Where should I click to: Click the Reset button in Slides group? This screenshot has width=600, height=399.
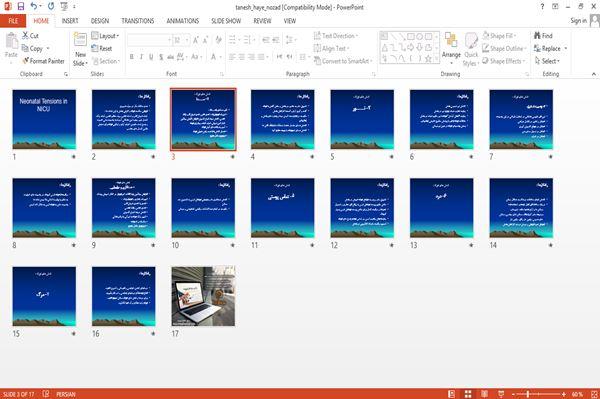click(102, 48)
